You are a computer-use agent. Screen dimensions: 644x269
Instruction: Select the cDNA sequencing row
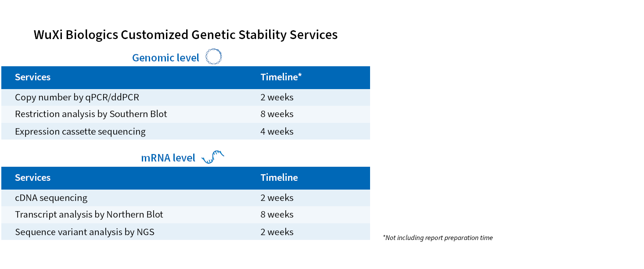pos(51,198)
